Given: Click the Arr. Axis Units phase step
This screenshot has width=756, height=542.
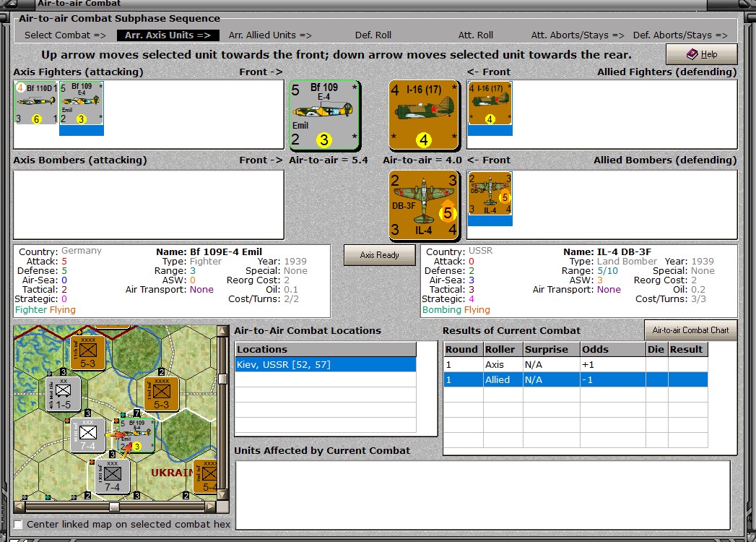Looking at the screenshot, I should (x=168, y=35).
